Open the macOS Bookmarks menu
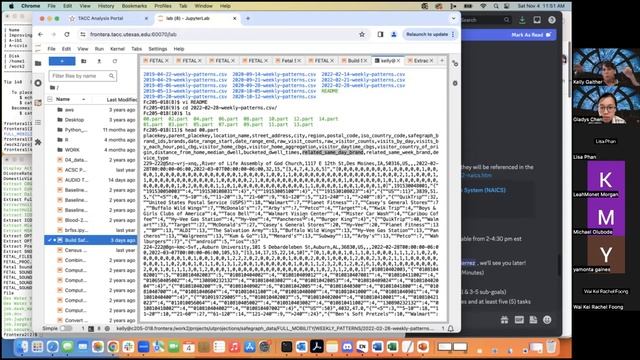This screenshot has height=360, width=640. click(134, 6)
